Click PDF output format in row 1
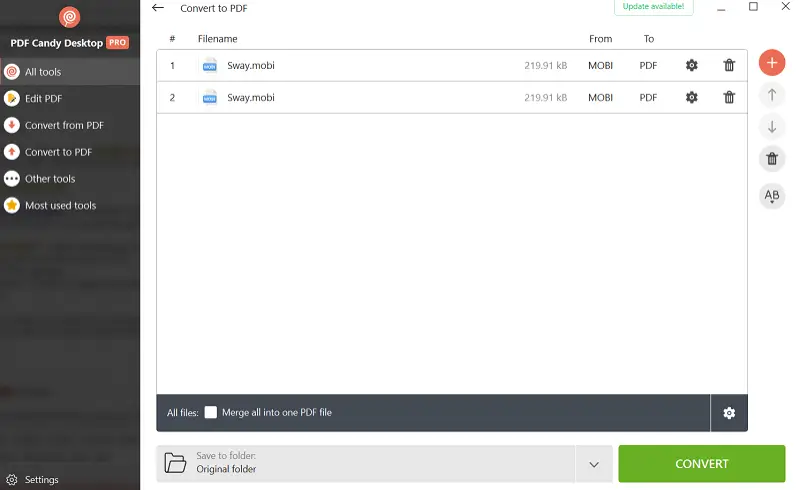 pyautogui.click(x=648, y=65)
